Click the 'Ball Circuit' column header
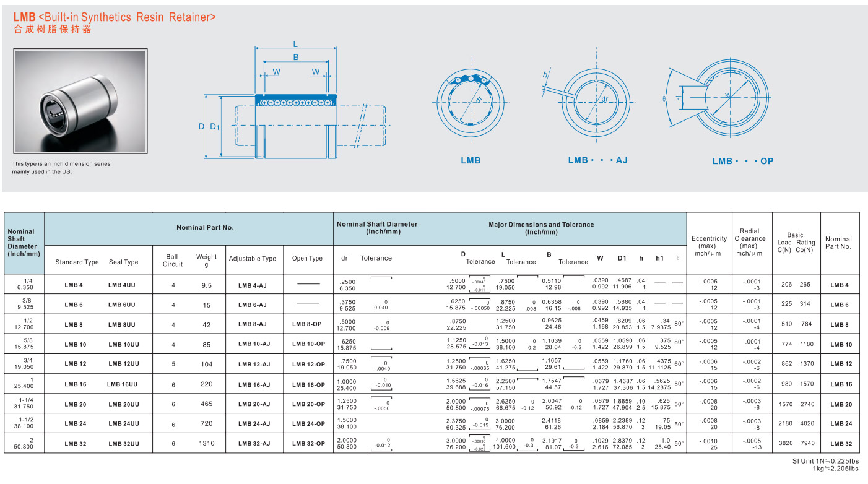The image size is (868, 484). tap(173, 261)
